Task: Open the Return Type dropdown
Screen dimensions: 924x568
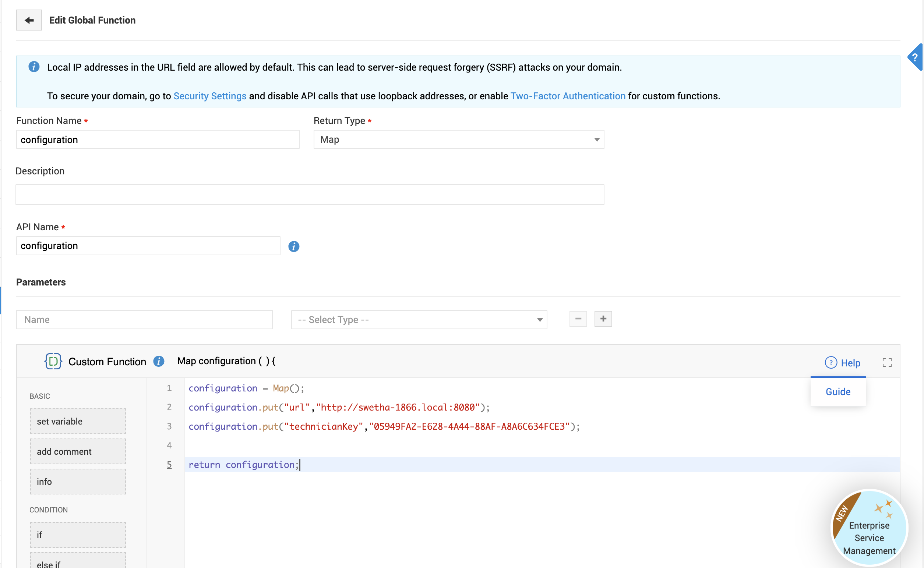Action: pos(459,140)
